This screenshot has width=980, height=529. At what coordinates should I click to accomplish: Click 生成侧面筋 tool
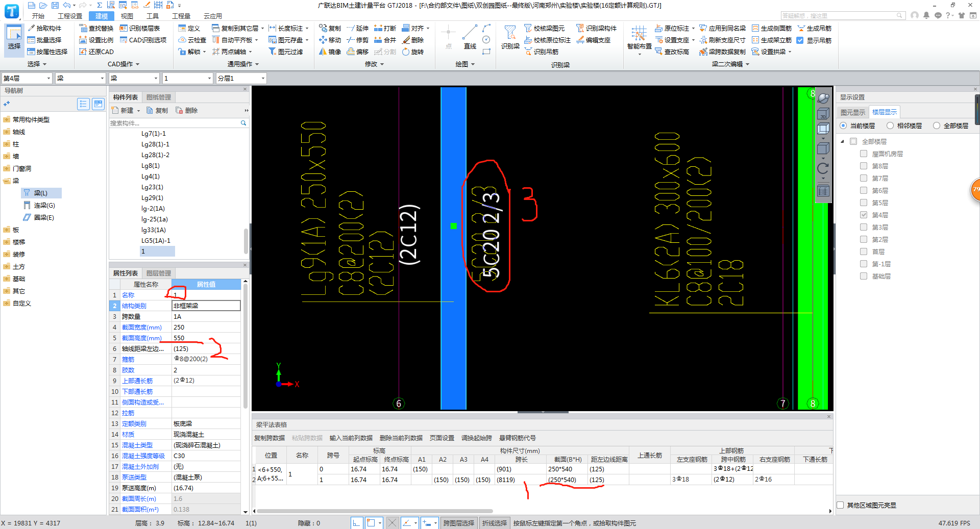click(x=772, y=28)
